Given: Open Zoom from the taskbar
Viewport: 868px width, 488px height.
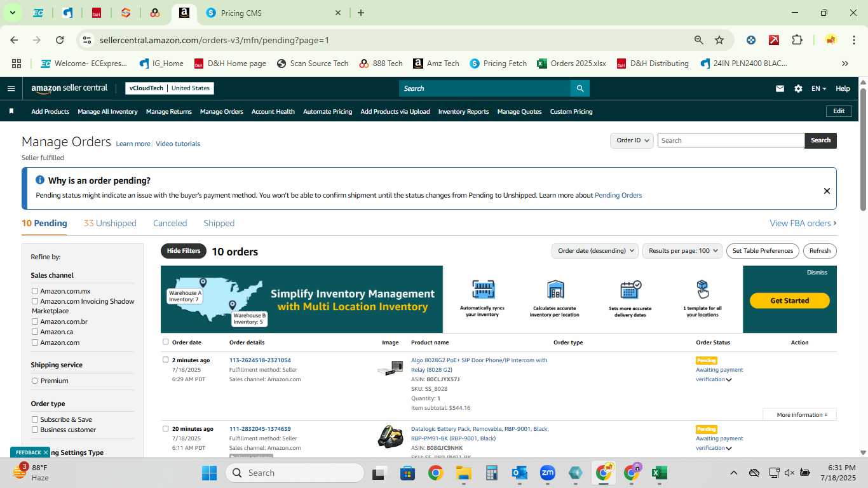Looking at the screenshot, I should (x=547, y=473).
